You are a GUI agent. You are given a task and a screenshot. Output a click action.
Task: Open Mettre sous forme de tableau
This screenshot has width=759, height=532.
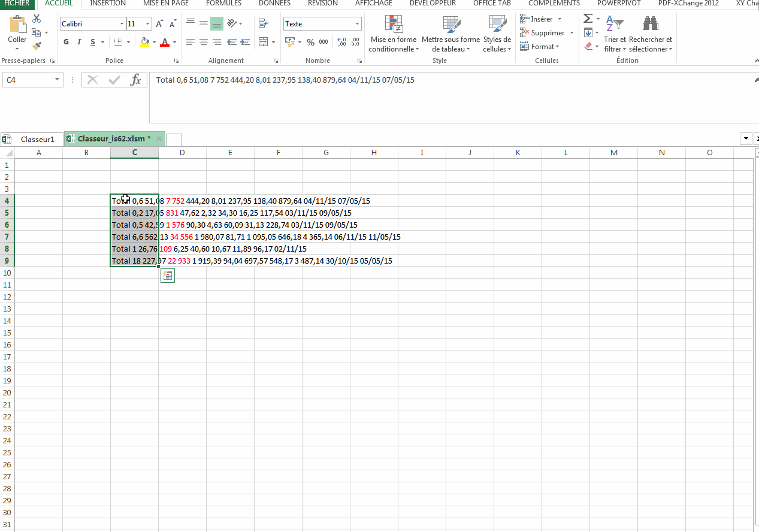[450, 34]
